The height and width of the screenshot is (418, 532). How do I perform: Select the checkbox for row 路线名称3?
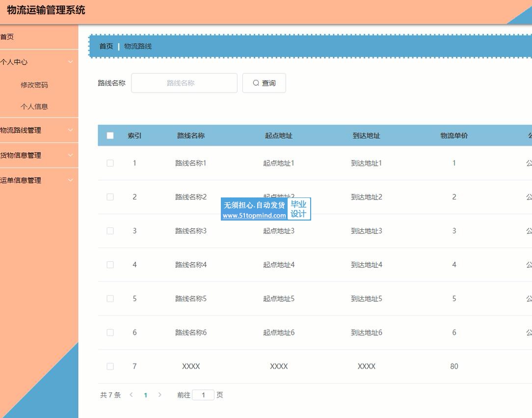(110, 231)
